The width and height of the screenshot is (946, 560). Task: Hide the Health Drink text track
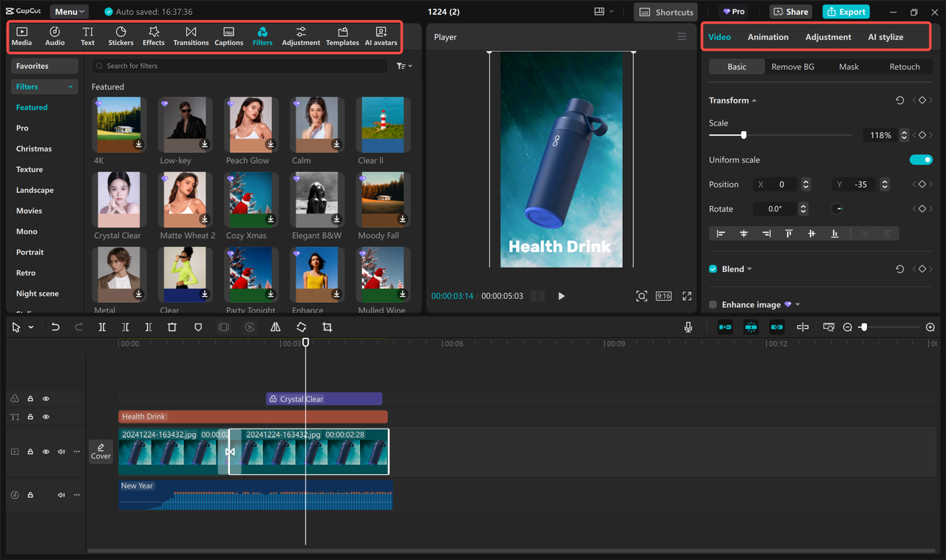point(46,417)
